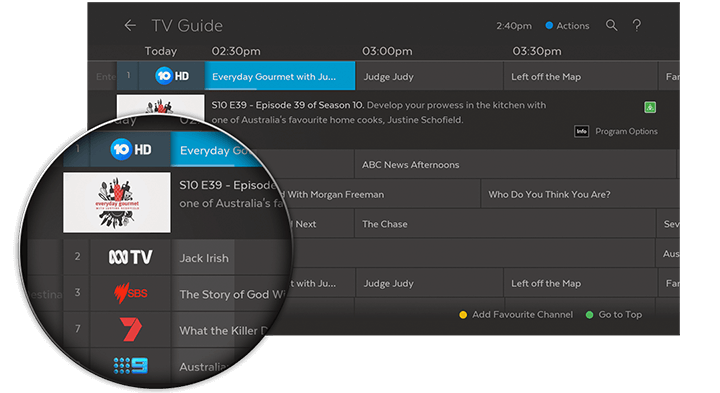Click the S10 E39 episode description text
The image size is (720, 393).
point(379,112)
